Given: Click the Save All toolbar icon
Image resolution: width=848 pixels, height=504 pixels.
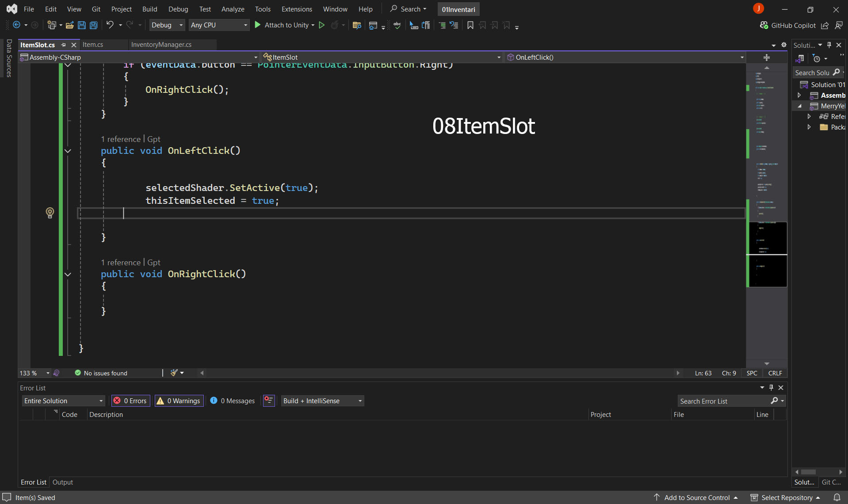Looking at the screenshot, I should 94,25.
